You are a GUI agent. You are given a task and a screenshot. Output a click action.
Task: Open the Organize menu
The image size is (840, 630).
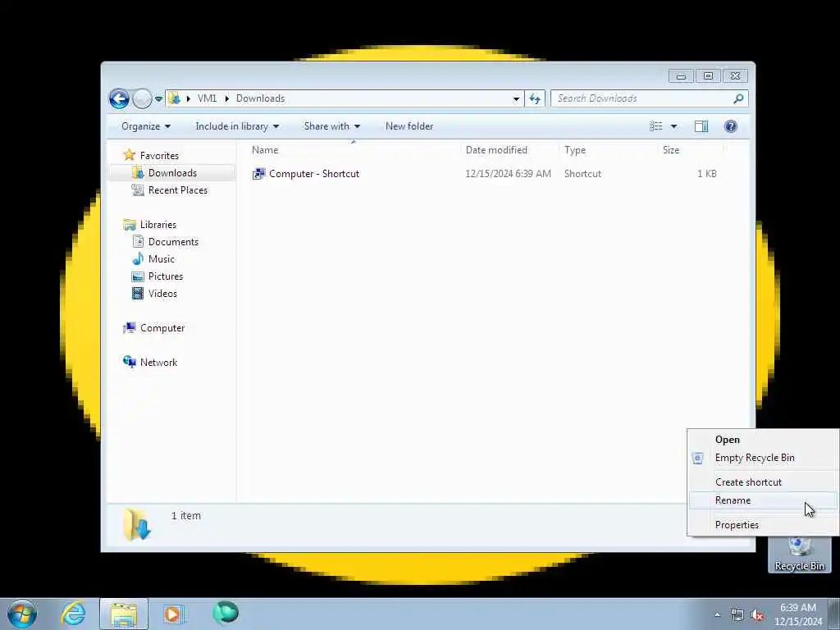point(146,126)
